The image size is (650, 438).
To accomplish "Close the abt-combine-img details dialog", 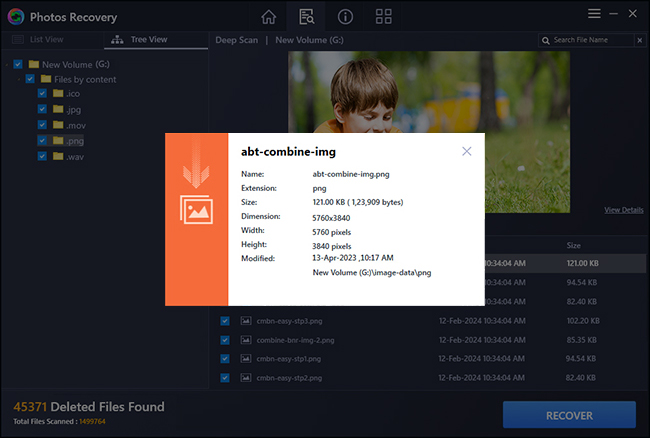I will coord(467,151).
